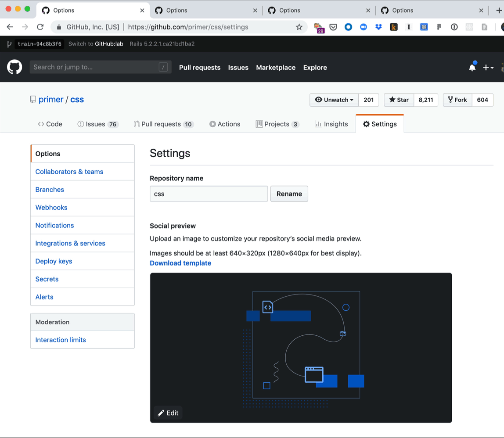This screenshot has width=504, height=438.
Task: Click the GitHub octocat home logo
Action: pyautogui.click(x=14, y=67)
